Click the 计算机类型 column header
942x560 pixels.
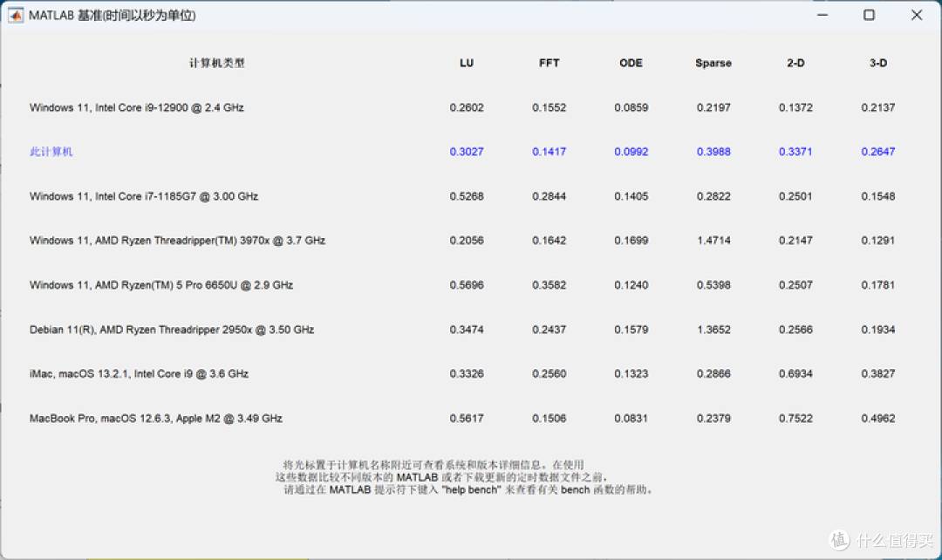(217, 63)
